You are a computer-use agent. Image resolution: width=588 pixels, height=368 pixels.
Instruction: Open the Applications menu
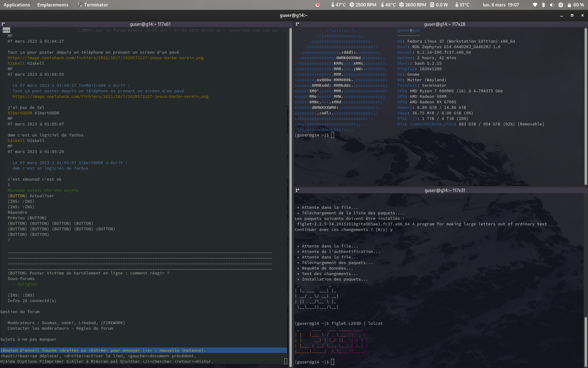point(17,5)
